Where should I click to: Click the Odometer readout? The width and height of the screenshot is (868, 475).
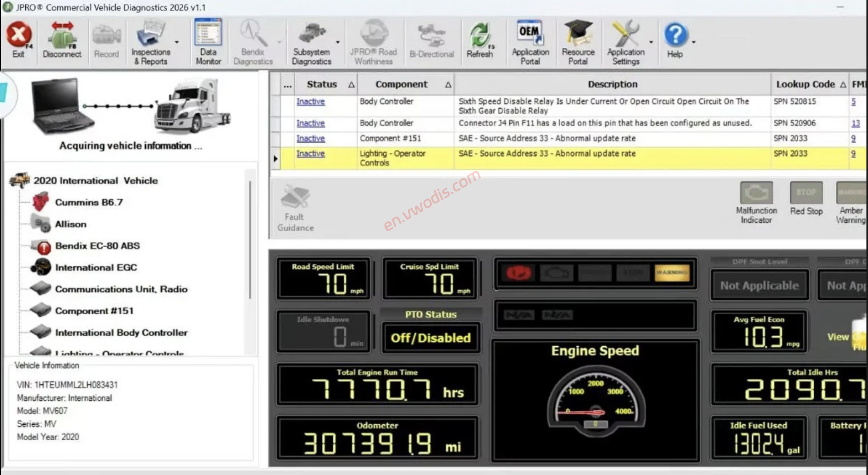[x=377, y=438]
